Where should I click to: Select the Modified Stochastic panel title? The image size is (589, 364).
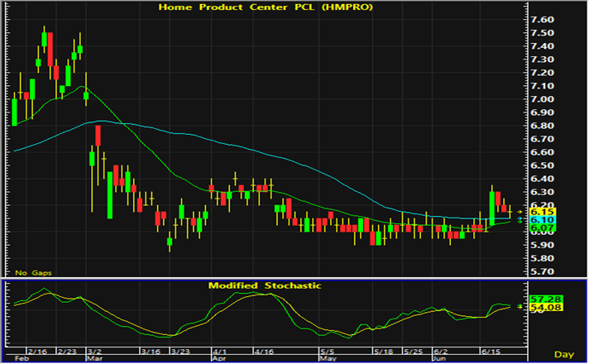(265, 286)
